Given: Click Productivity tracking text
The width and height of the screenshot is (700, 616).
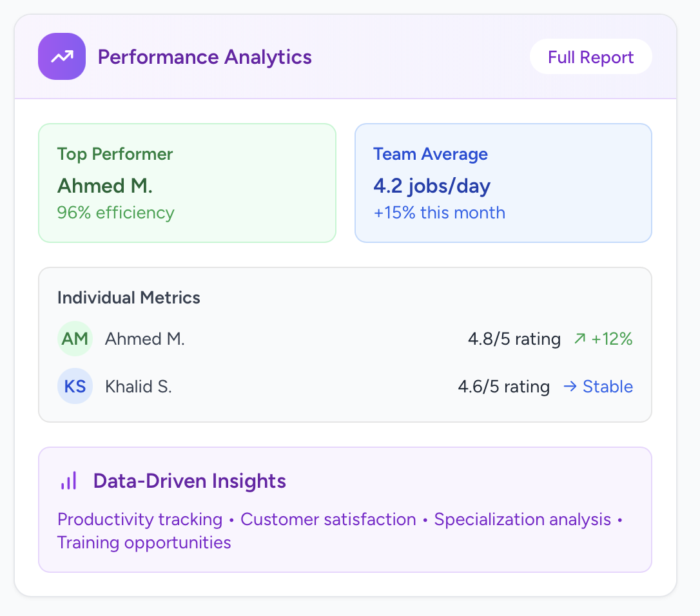Looking at the screenshot, I should tap(140, 519).
